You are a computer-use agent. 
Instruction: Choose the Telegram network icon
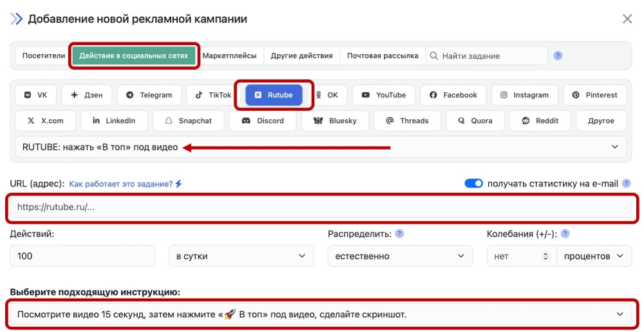[x=130, y=95]
